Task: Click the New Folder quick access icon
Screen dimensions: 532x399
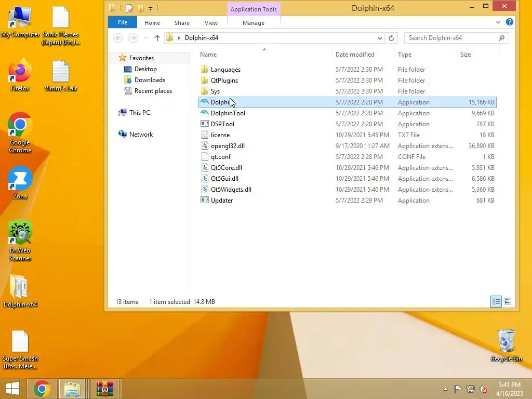Action: [x=140, y=8]
